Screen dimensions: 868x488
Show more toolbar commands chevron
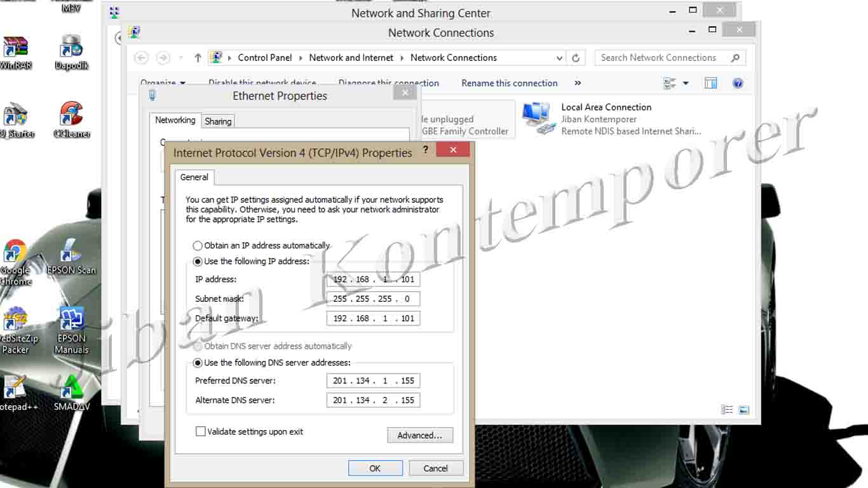click(578, 83)
